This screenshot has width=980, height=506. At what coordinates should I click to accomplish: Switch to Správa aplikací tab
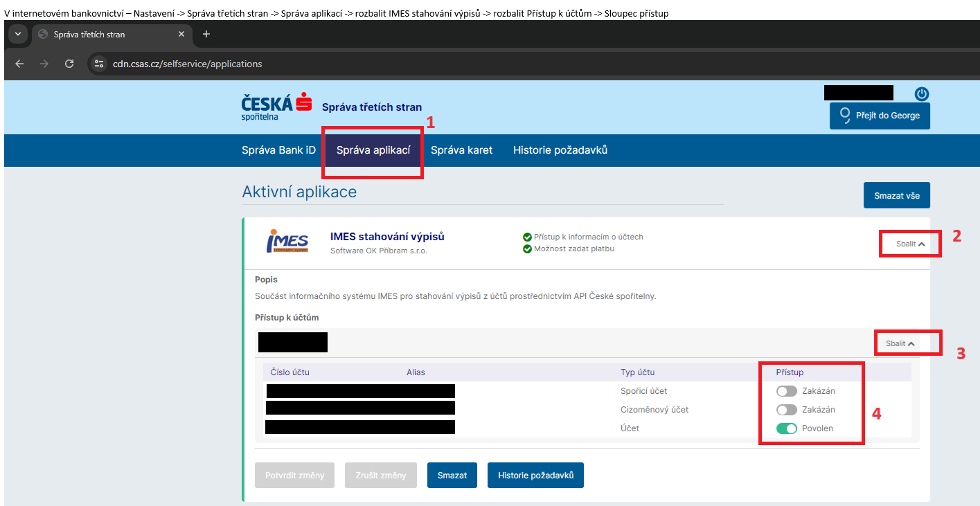(x=373, y=150)
